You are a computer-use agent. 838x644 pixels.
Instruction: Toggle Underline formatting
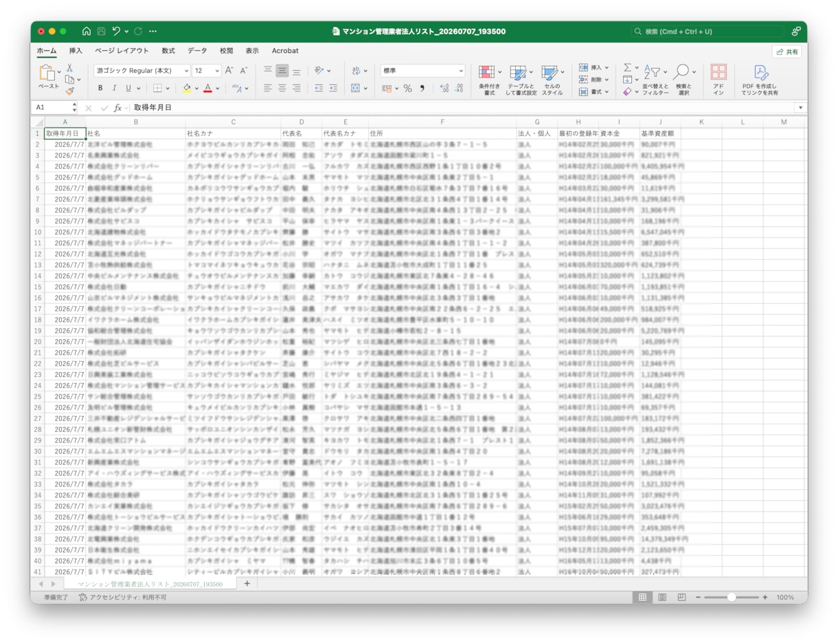[x=128, y=88]
